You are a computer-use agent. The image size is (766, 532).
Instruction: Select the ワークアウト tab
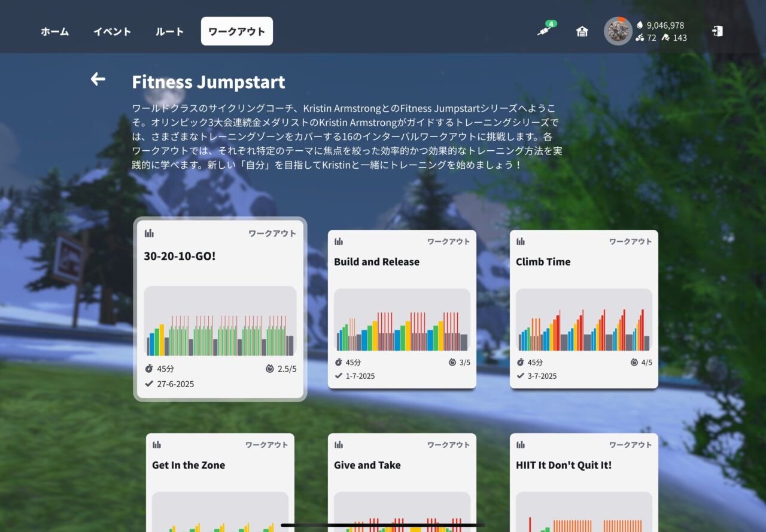tap(237, 31)
